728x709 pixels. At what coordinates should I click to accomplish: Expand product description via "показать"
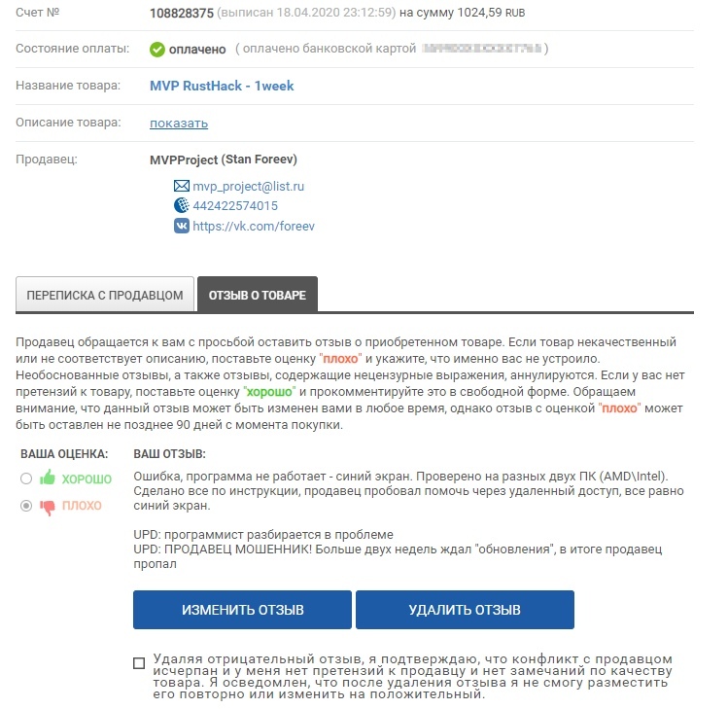point(179,123)
